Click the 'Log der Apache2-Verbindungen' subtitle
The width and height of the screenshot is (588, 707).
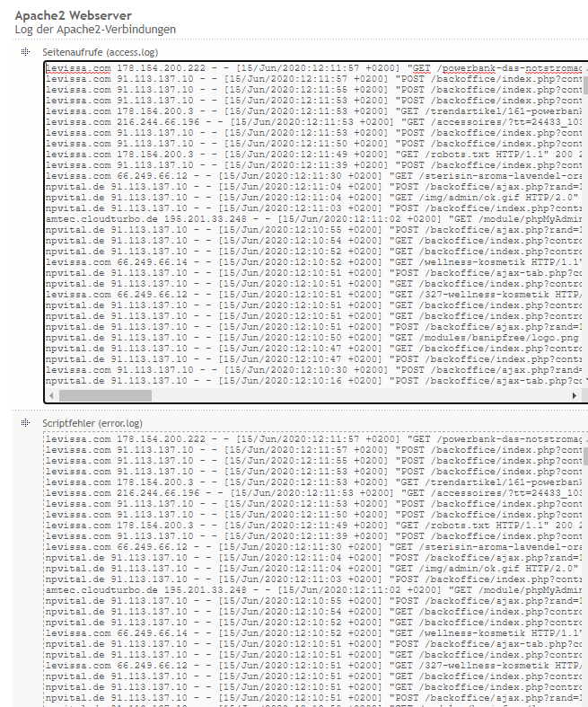coord(95,30)
